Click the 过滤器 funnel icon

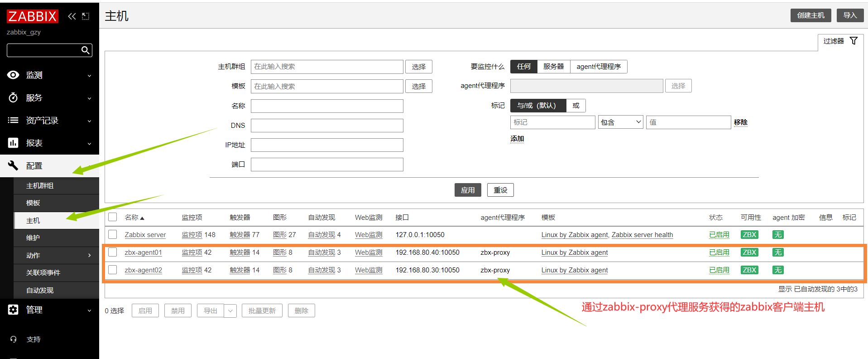coord(854,41)
